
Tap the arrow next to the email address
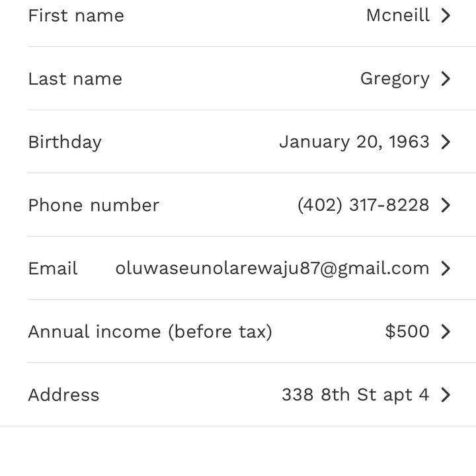point(446,268)
